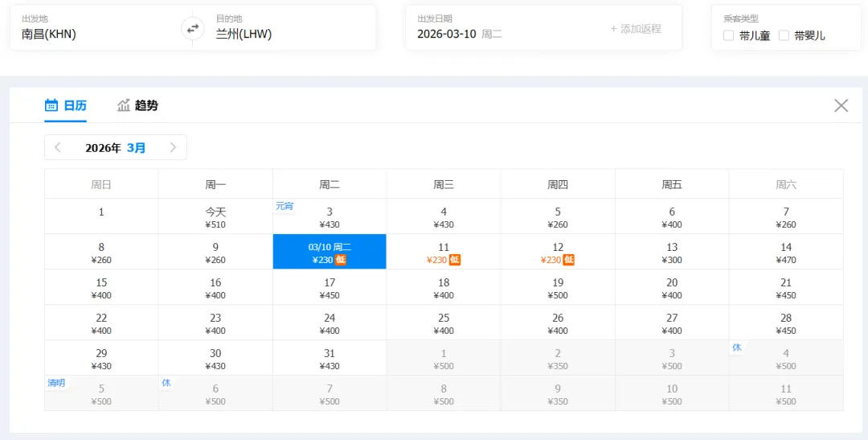
Task: Select April 9 priced ¥350
Action: (558, 393)
